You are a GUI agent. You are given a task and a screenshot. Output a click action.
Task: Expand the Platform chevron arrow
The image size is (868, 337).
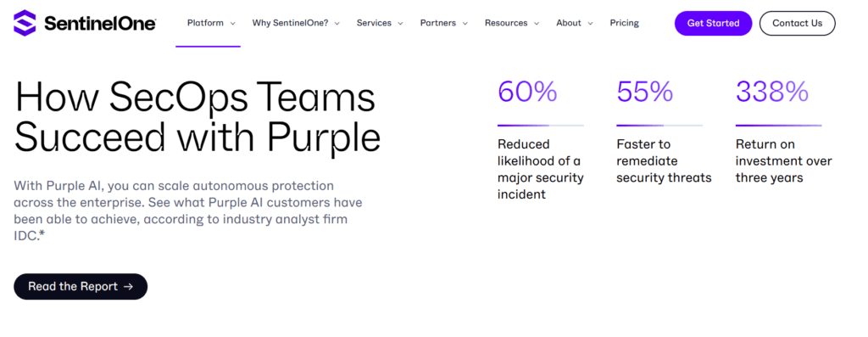(x=233, y=24)
